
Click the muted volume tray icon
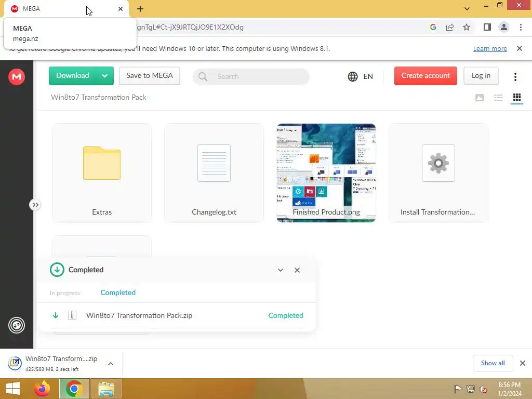[x=483, y=389]
